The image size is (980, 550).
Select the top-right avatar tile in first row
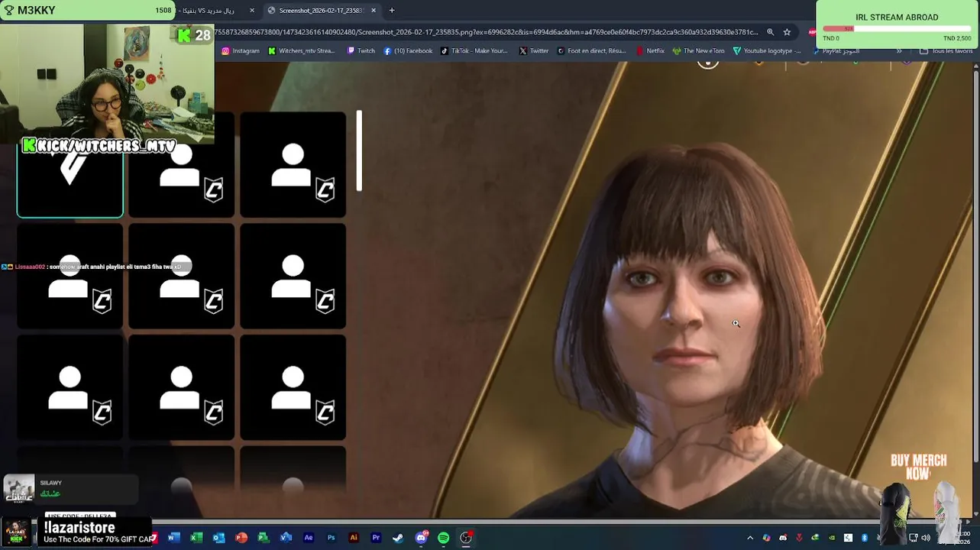(293, 164)
